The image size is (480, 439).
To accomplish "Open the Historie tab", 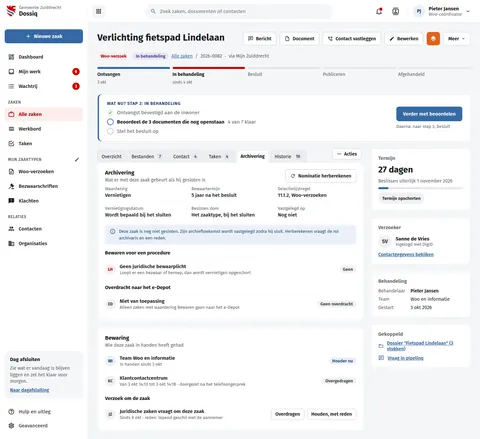I will pyautogui.click(x=287, y=156).
